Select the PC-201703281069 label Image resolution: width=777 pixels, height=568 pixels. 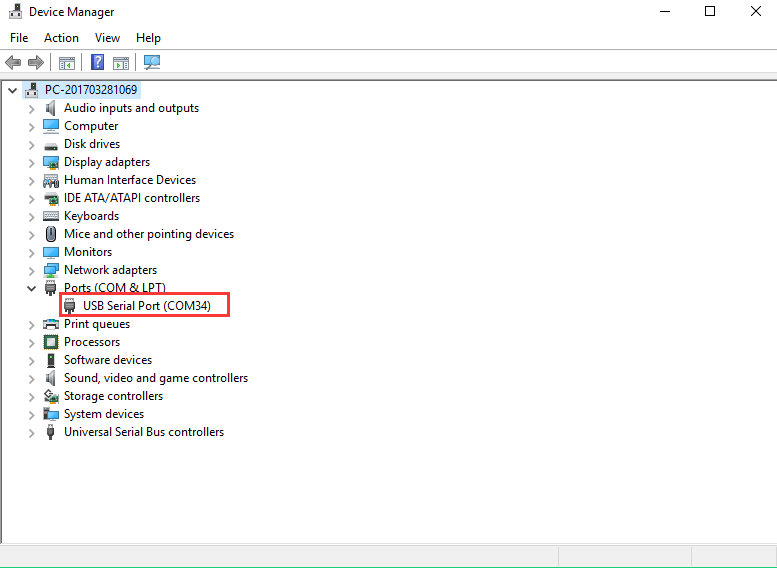click(91, 90)
